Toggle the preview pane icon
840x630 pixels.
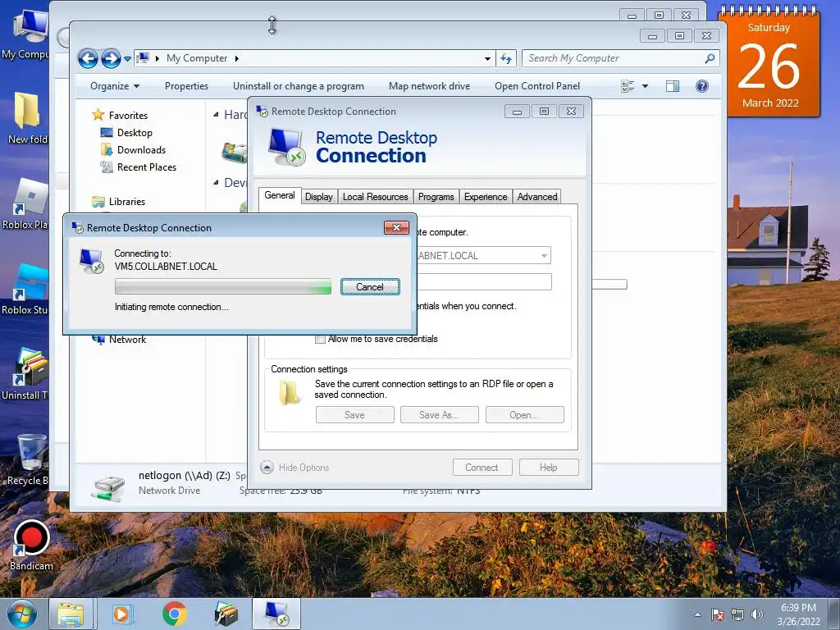[x=673, y=85]
